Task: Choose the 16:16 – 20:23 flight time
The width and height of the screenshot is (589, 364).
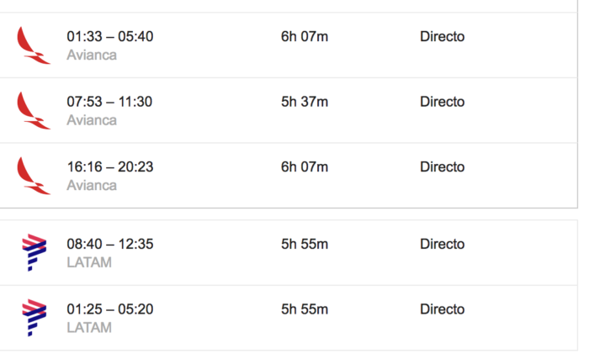Action: pos(110,166)
